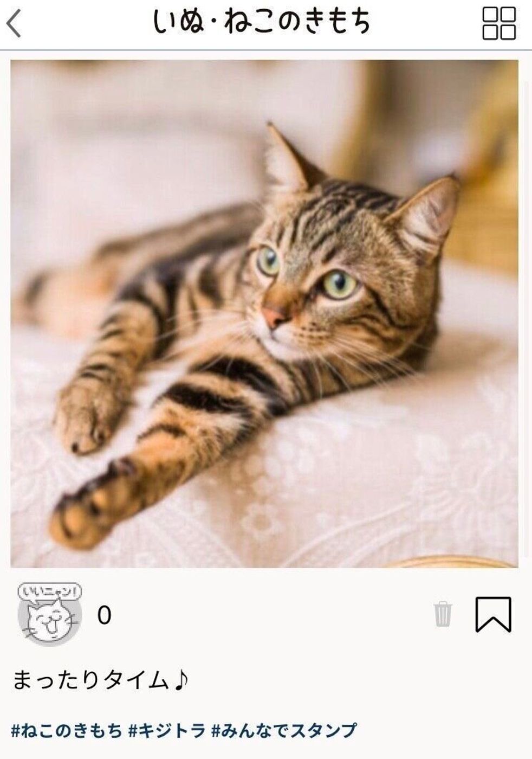
Task: Open hashtag #みんなでスタンプ
Action: pyautogui.click(x=284, y=730)
